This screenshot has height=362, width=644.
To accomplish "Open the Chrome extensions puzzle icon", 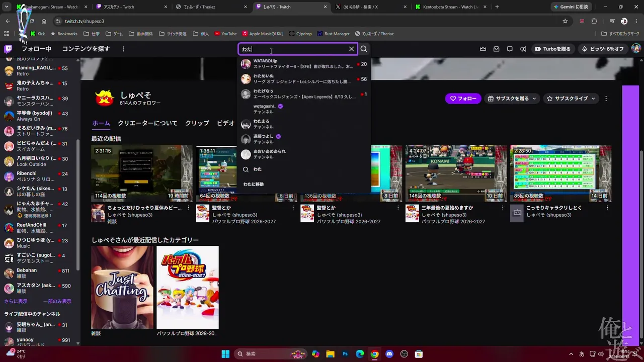I will (594, 21).
